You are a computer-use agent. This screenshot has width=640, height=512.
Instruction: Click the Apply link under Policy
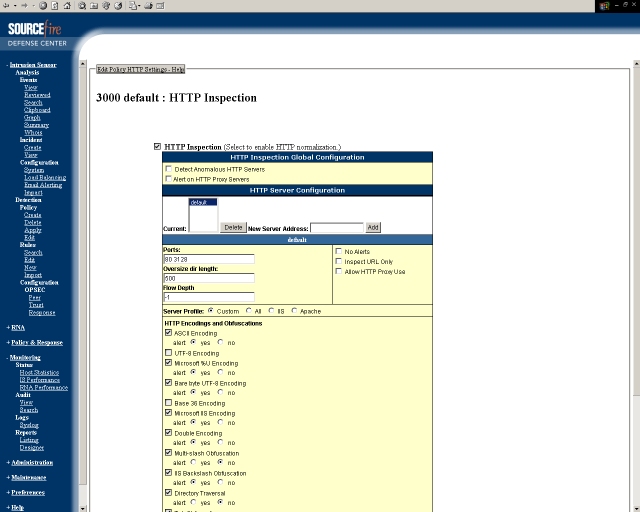33,230
